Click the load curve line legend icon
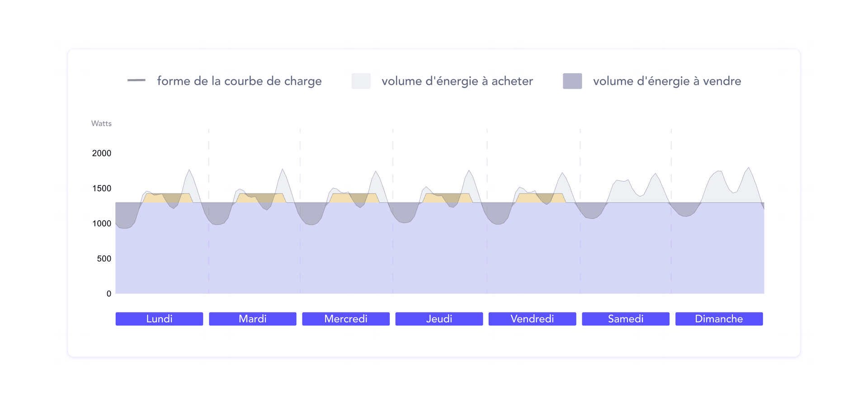Screen dimensions: 868x406 point(136,80)
